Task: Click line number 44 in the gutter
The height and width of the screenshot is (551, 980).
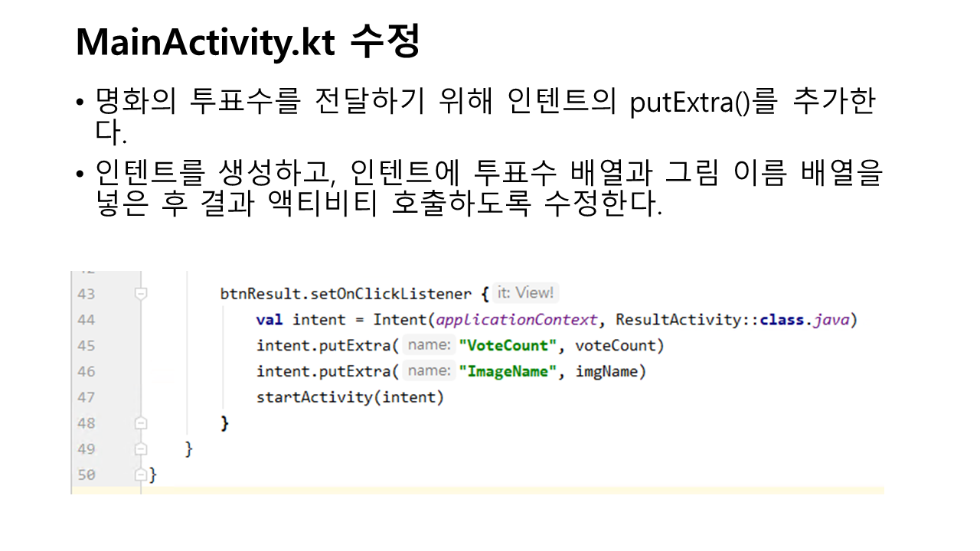Action: click(x=87, y=320)
